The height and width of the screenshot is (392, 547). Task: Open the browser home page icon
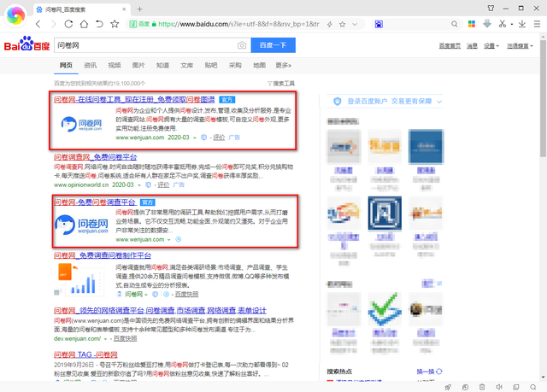click(x=84, y=24)
